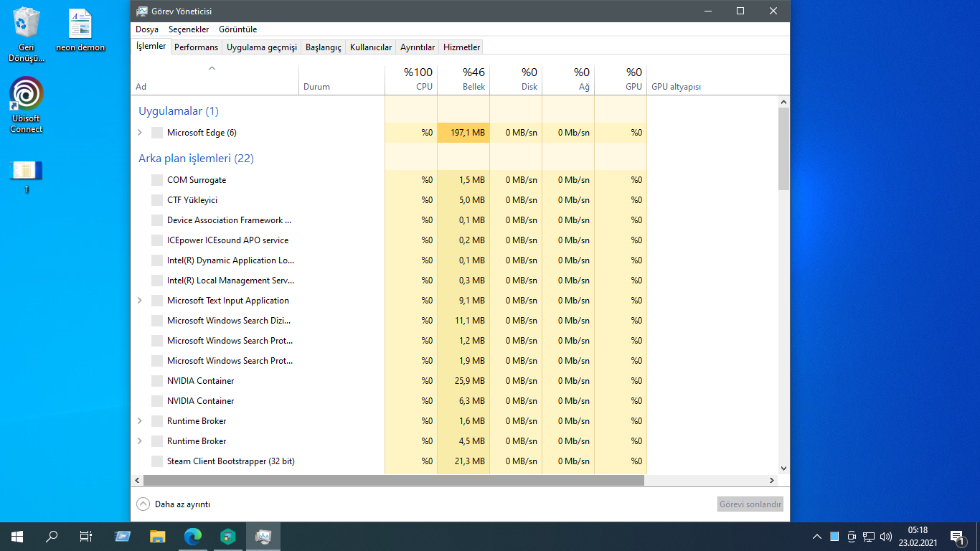Click the horizontal scroll-right arrow

(x=772, y=481)
